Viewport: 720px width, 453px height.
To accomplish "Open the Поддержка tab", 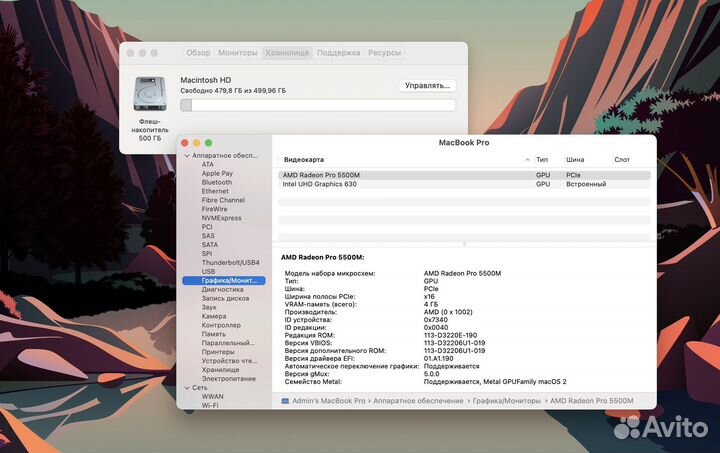I will [338, 53].
